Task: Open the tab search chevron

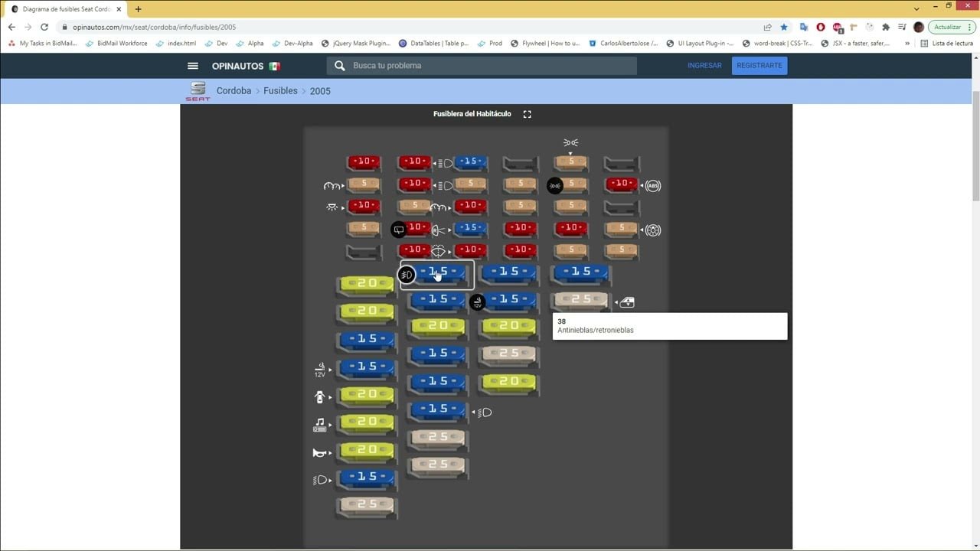Action: pyautogui.click(x=916, y=8)
